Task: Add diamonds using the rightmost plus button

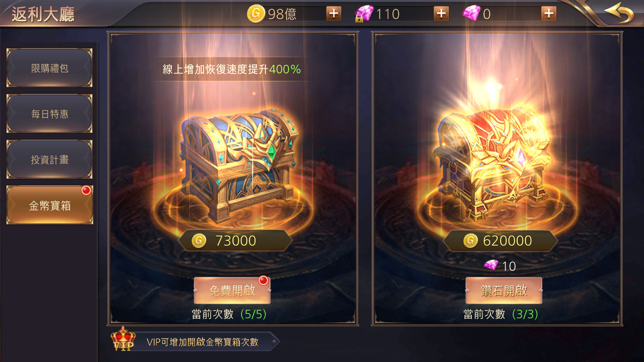Action: (x=549, y=14)
